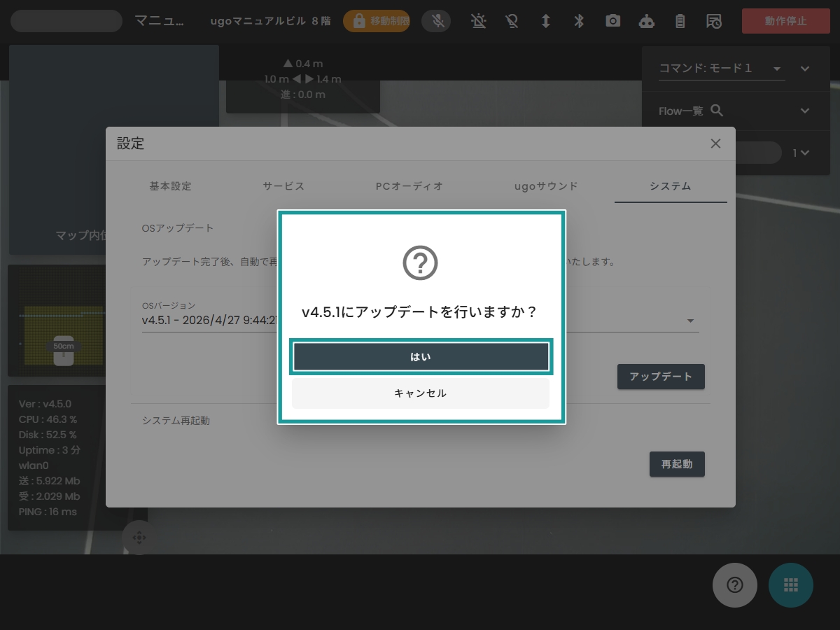
Task: Expand the Flow一覧 panel chevron
Action: click(805, 111)
